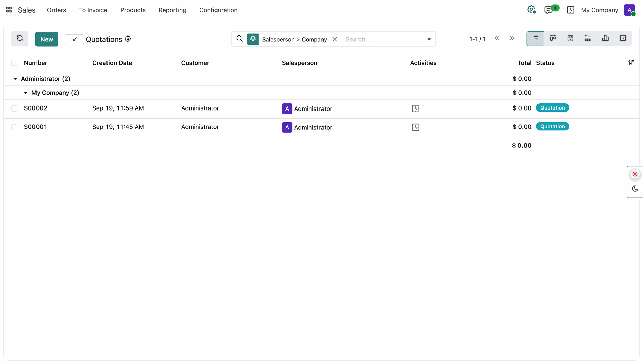Open the My Company switcher
The width and height of the screenshot is (643, 364).
pyautogui.click(x=599, y=10)
